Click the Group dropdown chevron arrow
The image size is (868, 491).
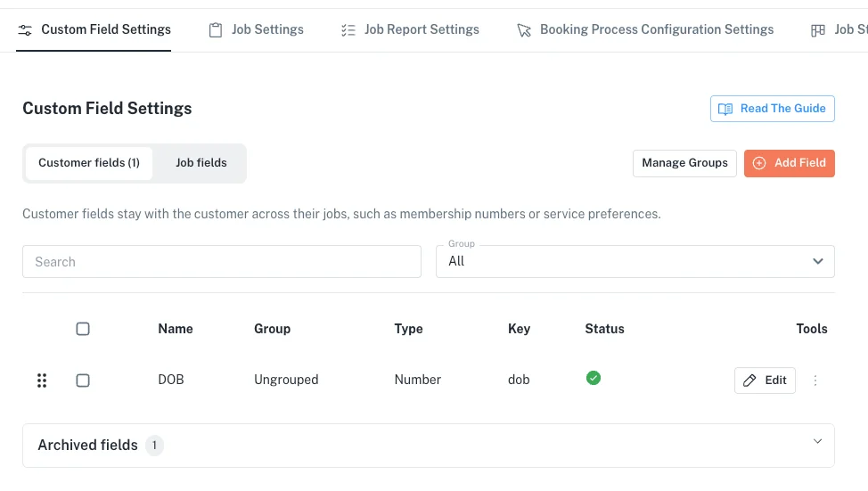tap(817, 261)
